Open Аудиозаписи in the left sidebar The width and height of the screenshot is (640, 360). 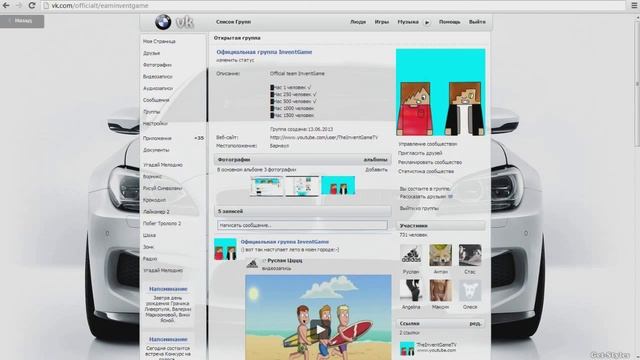click(x=158, y=89)
